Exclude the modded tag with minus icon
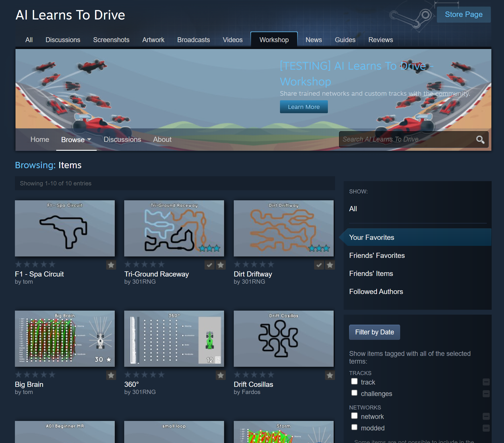 click(486, 428)
